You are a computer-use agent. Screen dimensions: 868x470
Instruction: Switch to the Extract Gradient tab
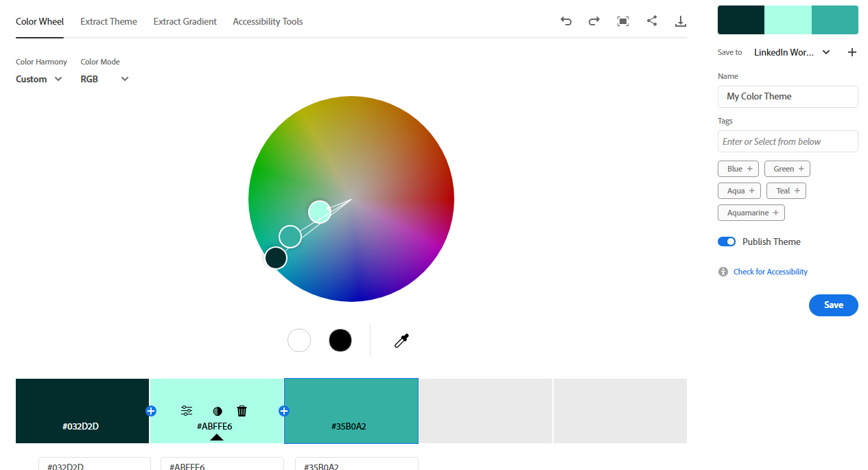point(185,21)
